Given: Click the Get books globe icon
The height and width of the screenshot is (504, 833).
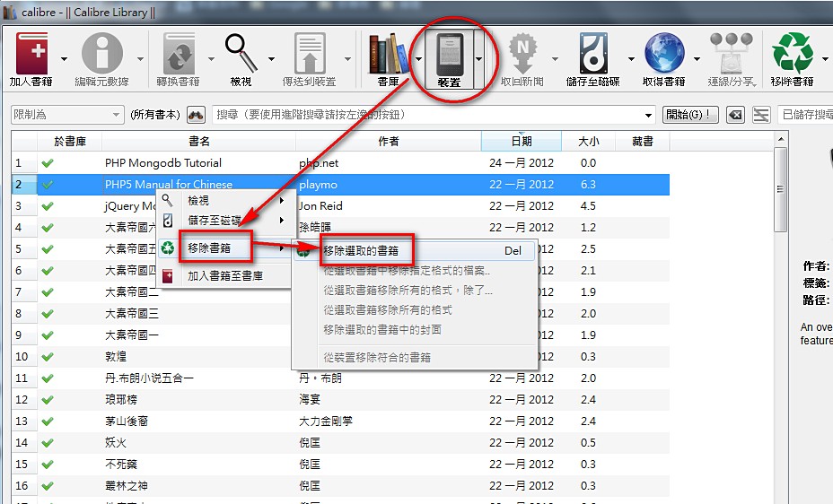Looking at the screenshot, I should pos(664,54).
